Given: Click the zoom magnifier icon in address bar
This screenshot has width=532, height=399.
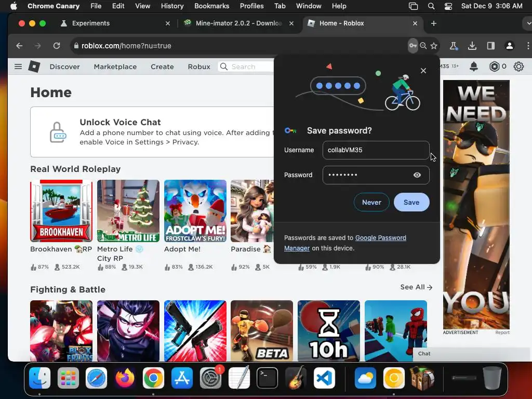Looking at the screenshot, I should coord(423,46).
